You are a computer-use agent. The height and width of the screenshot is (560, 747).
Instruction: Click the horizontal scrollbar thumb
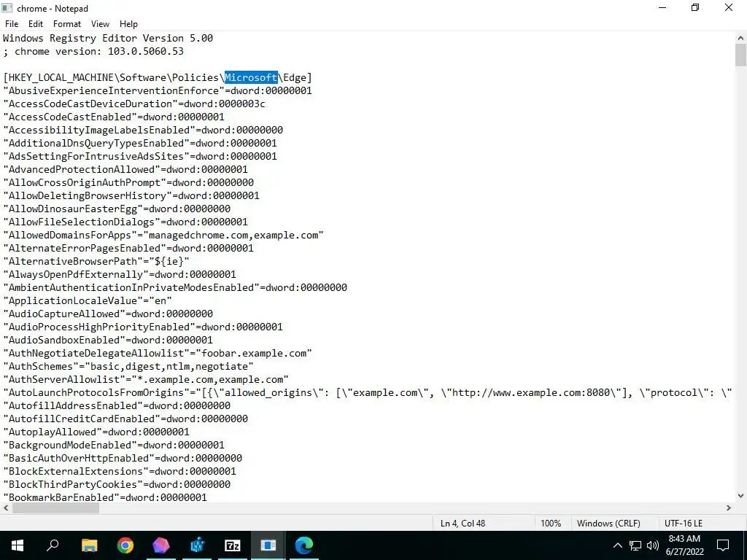pos(55,508)
